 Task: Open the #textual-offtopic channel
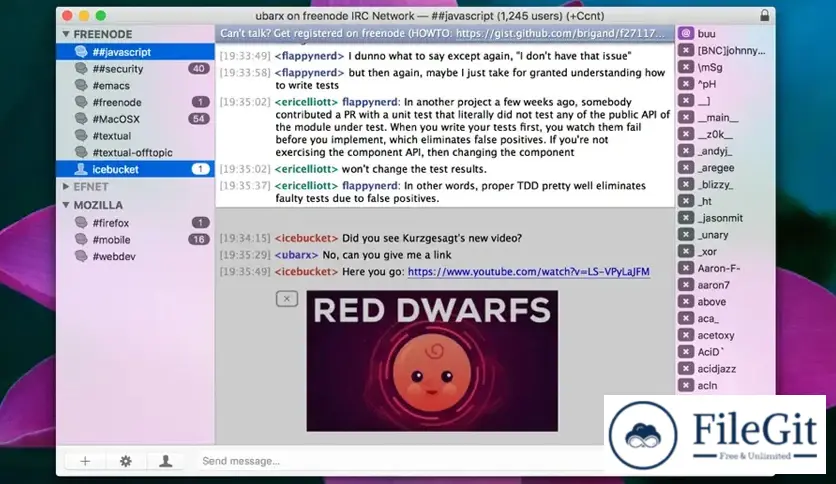click(135, 152)
